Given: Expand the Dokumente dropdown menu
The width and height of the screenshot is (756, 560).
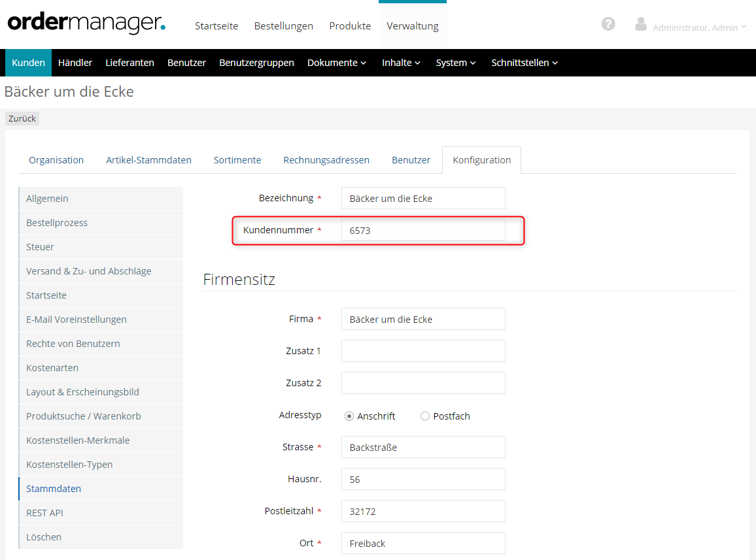Looking at the screenshot, I should 337,63.
